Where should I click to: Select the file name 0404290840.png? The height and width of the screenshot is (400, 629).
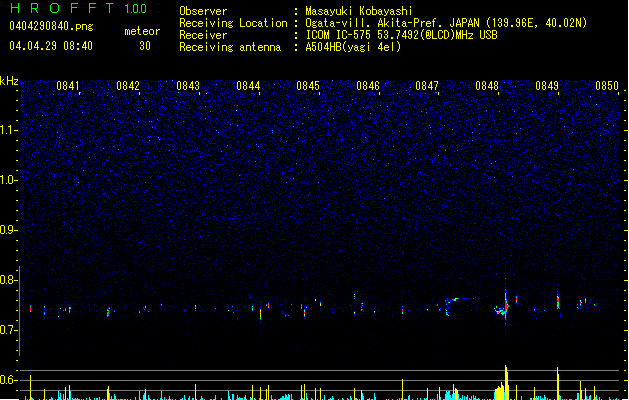tap(51, 26)
